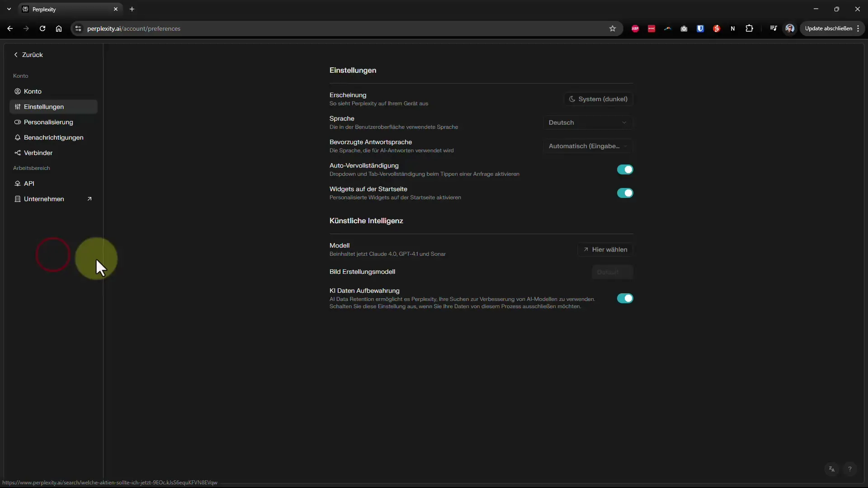The image size is (868, 488).
Task: Open the Chrome three-dot menu
Action: [x=858, y=28]
